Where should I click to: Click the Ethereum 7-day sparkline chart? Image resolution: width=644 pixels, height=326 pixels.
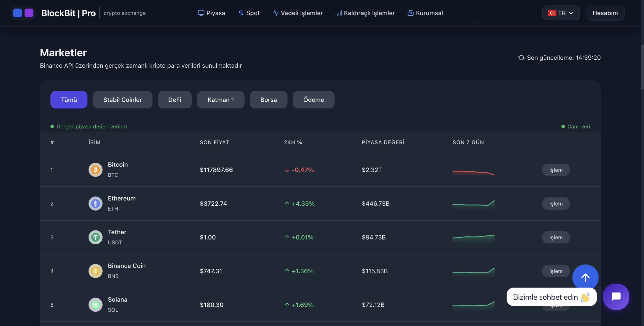click(473, 204)
